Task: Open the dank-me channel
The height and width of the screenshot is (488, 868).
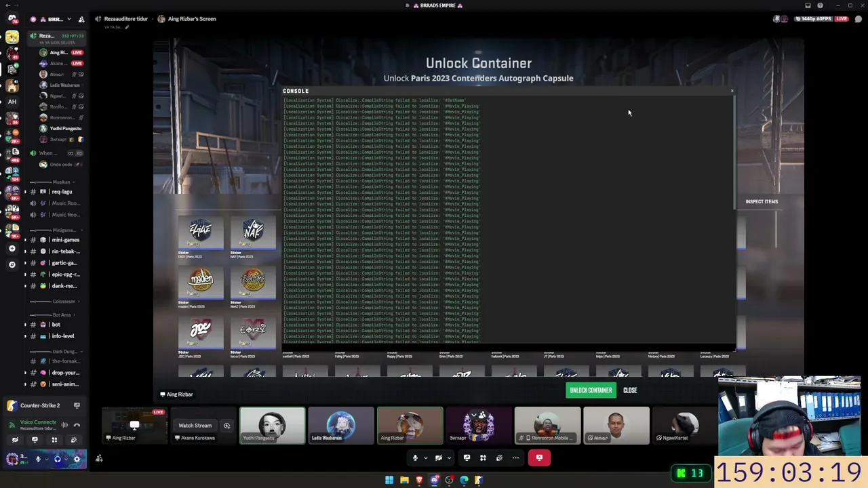Action: point(57,286)
